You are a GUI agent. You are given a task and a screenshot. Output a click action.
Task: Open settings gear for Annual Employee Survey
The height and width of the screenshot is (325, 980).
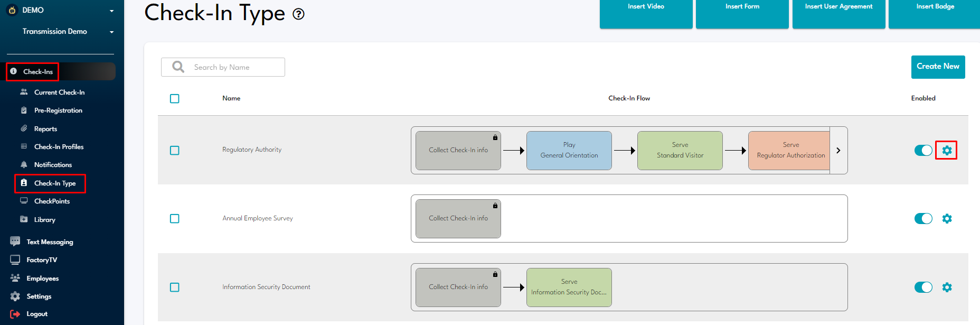[x=947, y=218]
